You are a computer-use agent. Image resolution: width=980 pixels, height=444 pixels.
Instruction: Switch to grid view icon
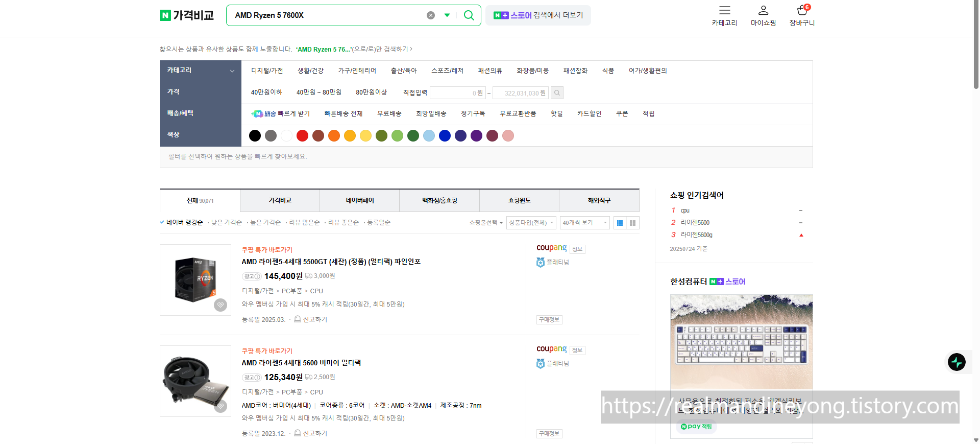[632, 223]
